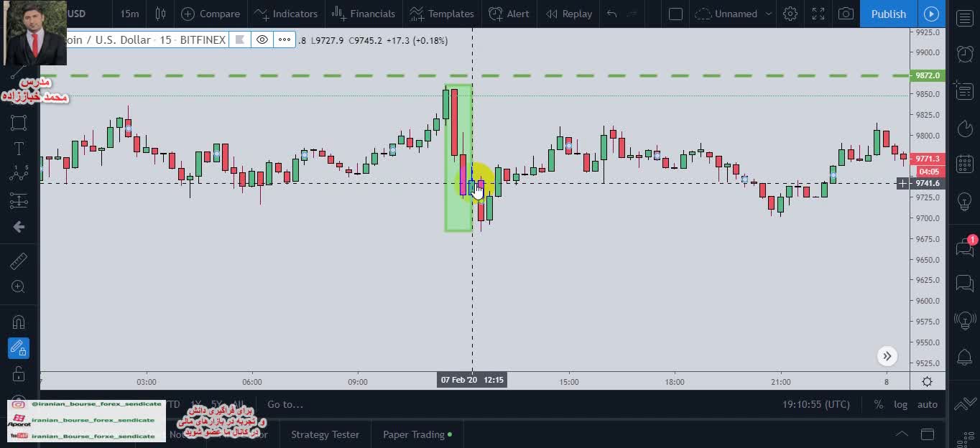Expand the Unnamed layout dropdown arrow
This screenshot has height=448, width=980.
[769, 14]
